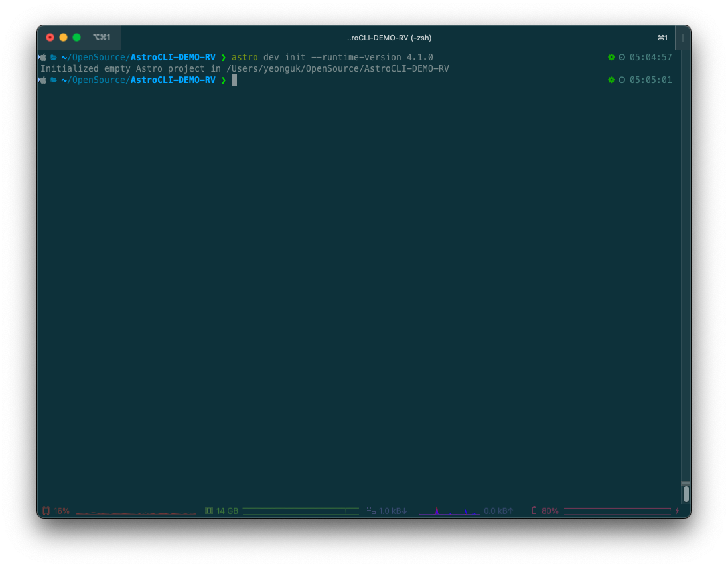Click the Initialized empty Astro project output line

tap(245, 69)
